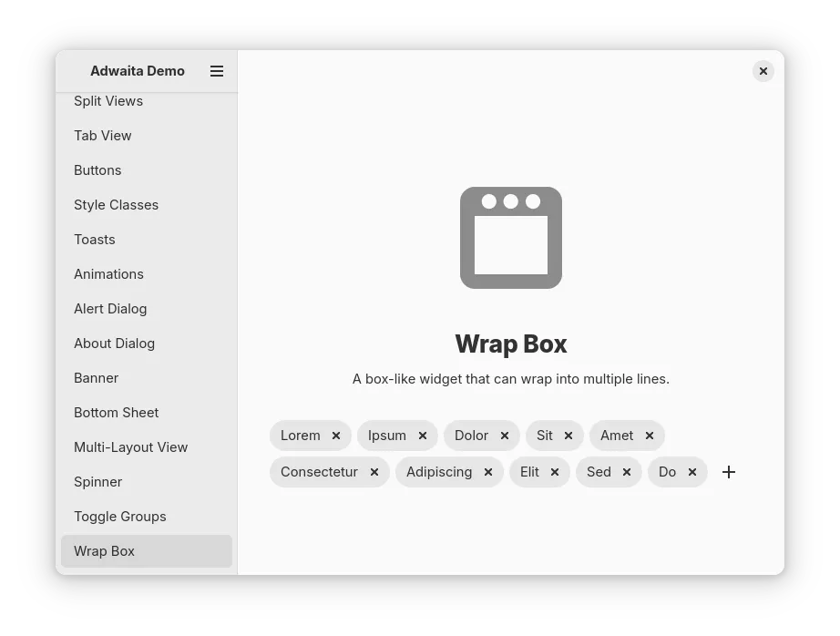The width and height of the screenshot is (840, 636).
Task: Close the Adwaita Demo window
Action: tap(763, 71)
